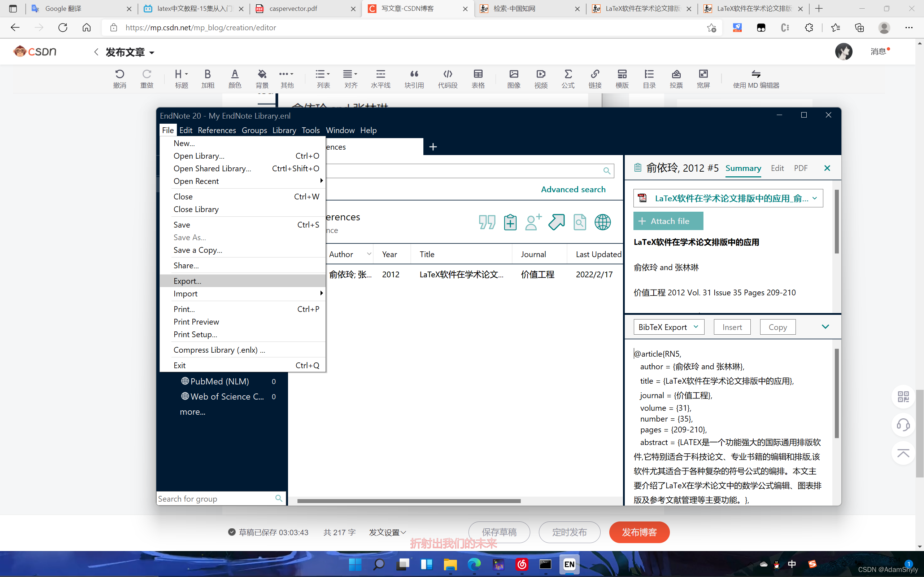Screen dimensions: 924x577
Task: Expand the attached PDF file dropdown
Action: (x=814, y=198)
